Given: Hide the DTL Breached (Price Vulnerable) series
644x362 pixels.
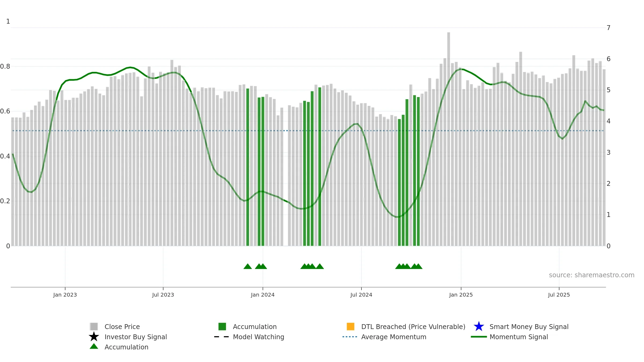Looking at the screenshot, I should pyautogui.click(x=413, y=327).
